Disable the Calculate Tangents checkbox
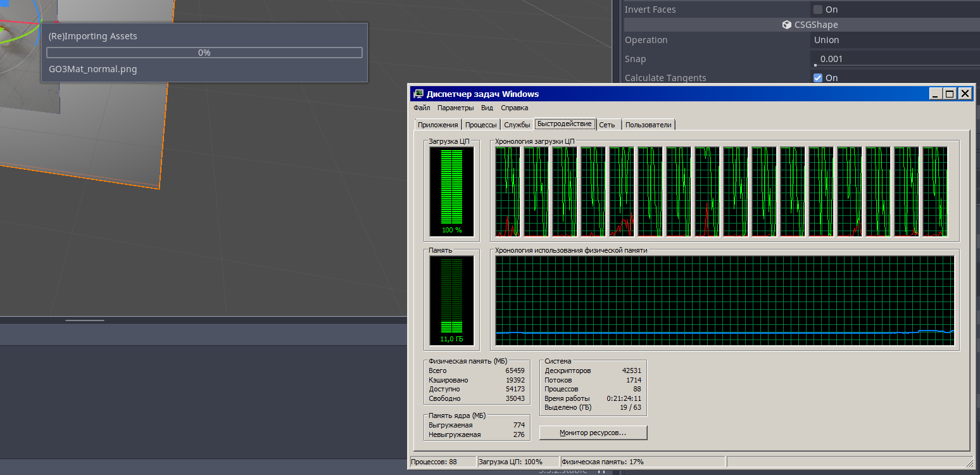The height and width of the screenshot is (475, 980). (818, 78)
